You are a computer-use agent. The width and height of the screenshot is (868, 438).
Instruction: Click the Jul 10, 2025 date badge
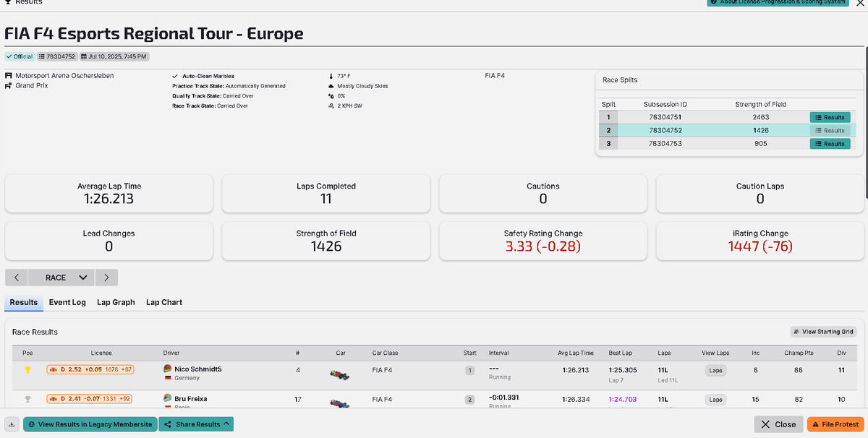[114, 56]
